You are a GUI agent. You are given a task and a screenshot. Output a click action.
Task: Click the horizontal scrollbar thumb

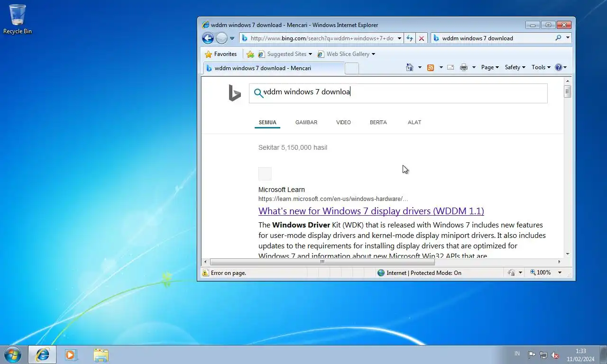(x=322, y=262)
